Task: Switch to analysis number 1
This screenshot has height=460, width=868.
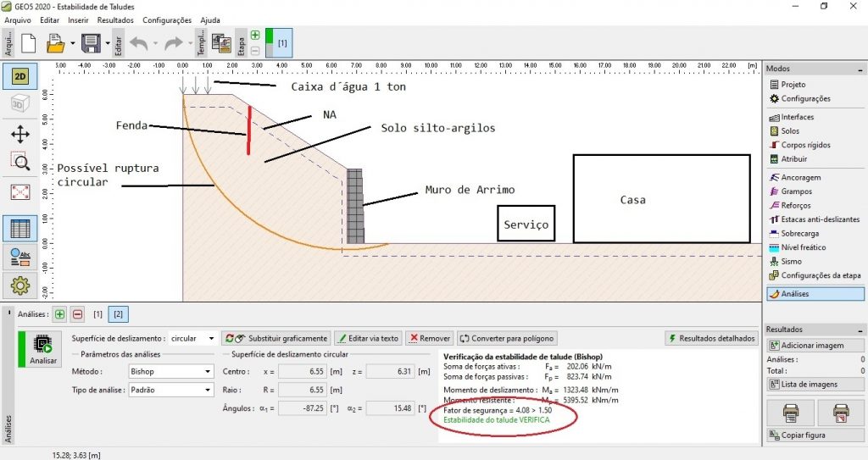Action: tap(98, 314)
